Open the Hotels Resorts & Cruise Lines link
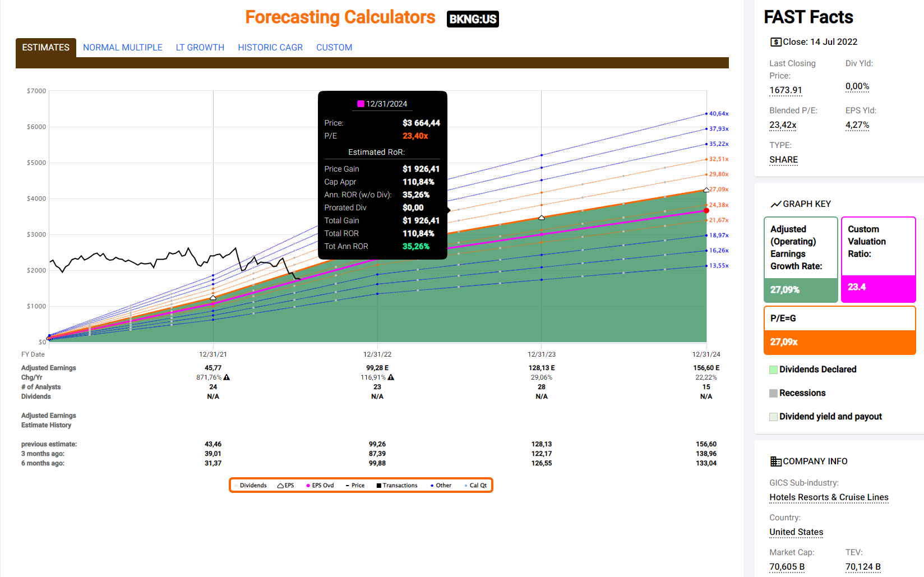Image resolution: width=924 pixels, height=577 pixels. 829,497
